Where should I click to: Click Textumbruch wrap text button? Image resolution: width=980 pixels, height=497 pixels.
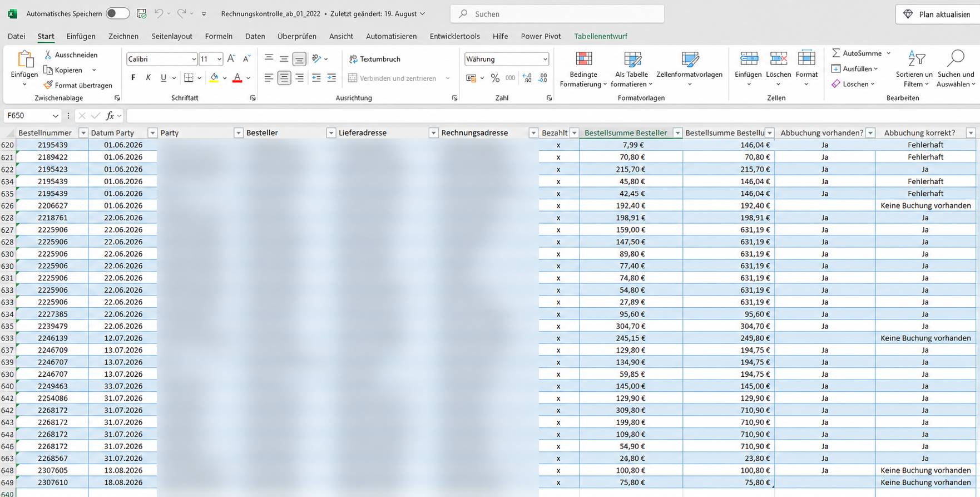pos(375,59)
